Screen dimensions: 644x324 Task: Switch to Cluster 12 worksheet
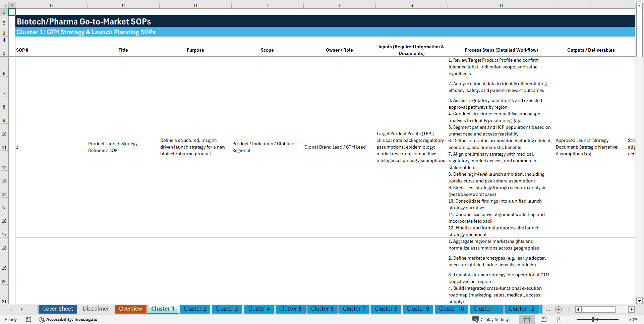pyautogui.click(x=522, y=309)
